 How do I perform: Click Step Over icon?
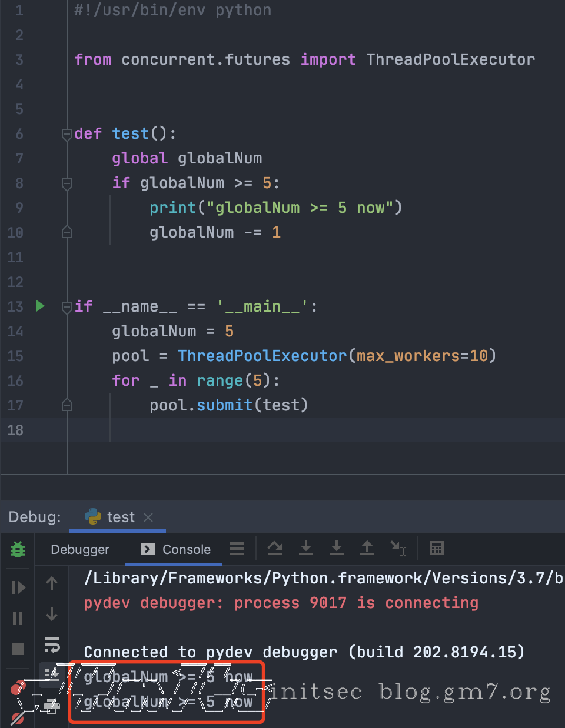tap(275, 549)
